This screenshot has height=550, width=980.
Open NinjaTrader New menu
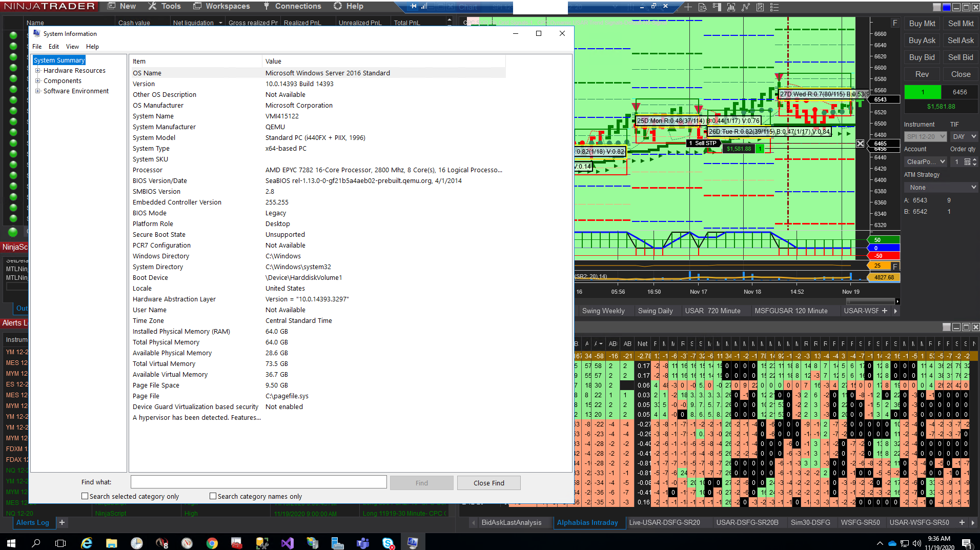coord(122,6)
